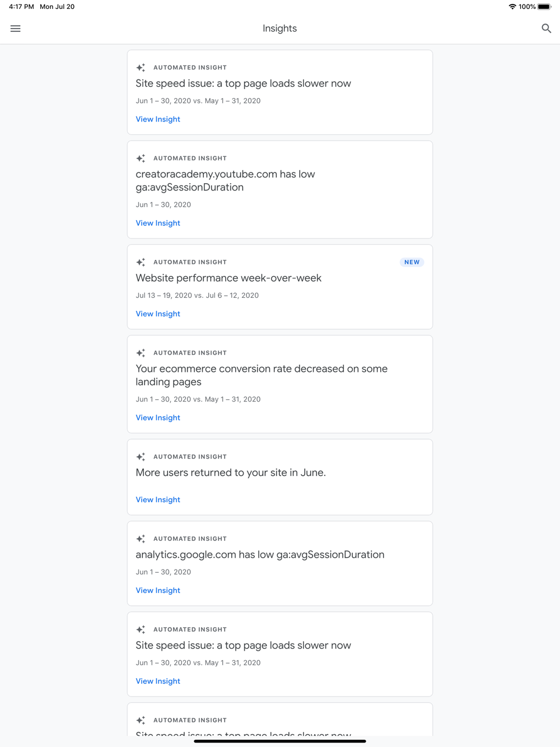Tap the battery status icon

(x=544, y=7)
